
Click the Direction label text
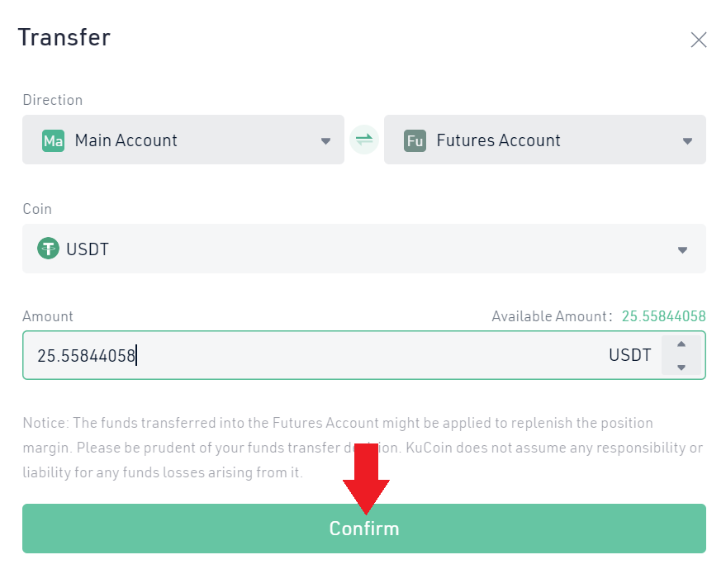[53, 100]
